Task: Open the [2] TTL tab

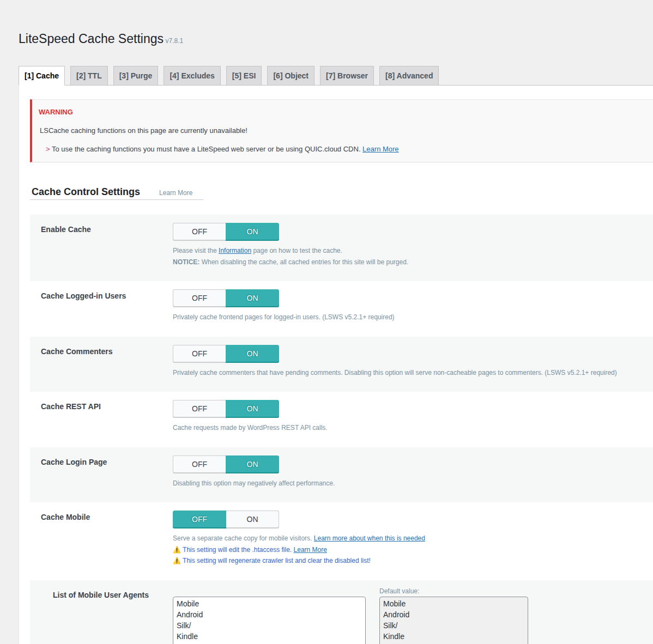Action: pos(89,76)
